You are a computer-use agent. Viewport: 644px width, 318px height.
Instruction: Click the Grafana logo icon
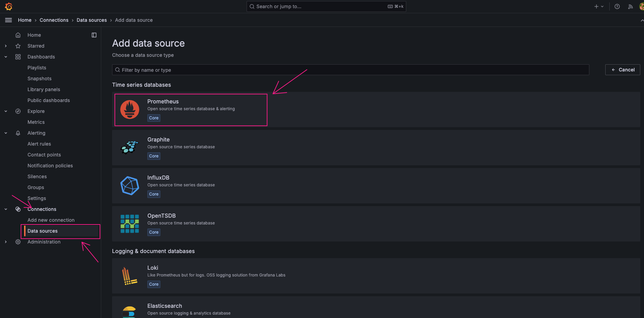[9, 6]
